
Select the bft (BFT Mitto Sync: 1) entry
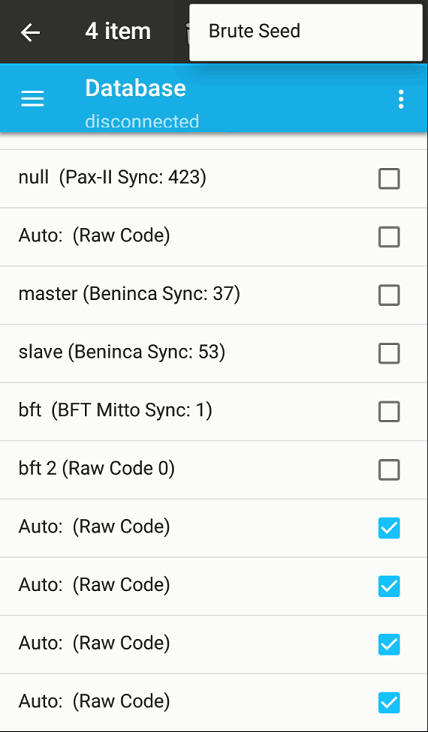(214, 412)
